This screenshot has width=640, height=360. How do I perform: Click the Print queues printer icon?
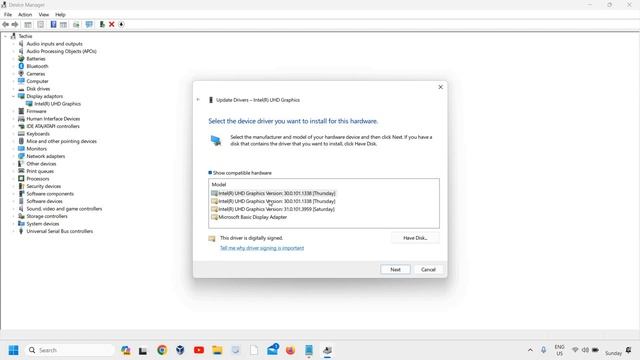(x=21, y=171)
